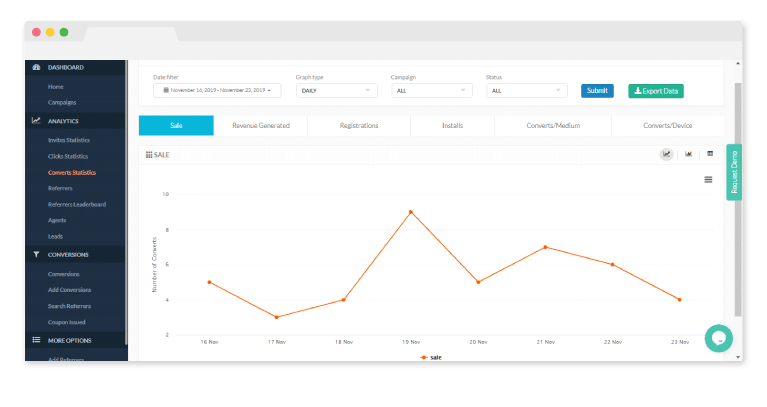The width and height of the screenshot is (767, 407).
Task: Toggle the sale series in legend
Action: point(431,358)
